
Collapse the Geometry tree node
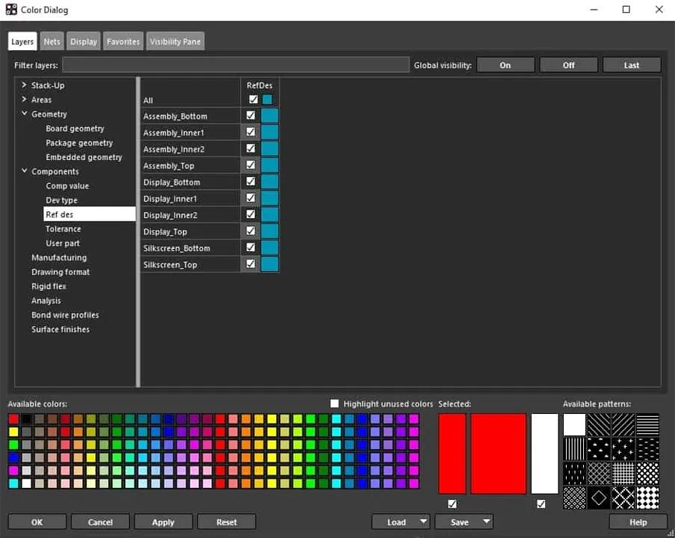click(x=24, y=114)
